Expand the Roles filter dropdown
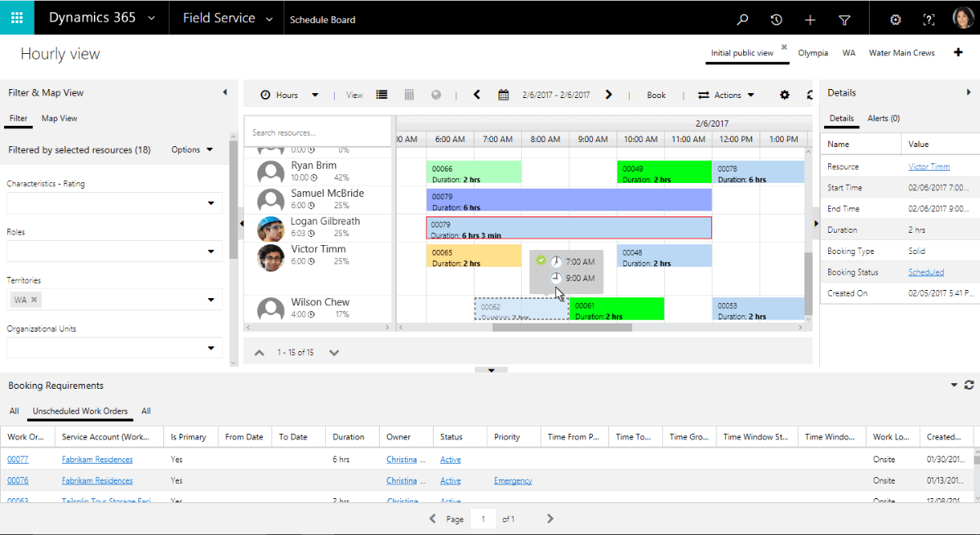This screenshot has width=980, height=535. (212, 252)
